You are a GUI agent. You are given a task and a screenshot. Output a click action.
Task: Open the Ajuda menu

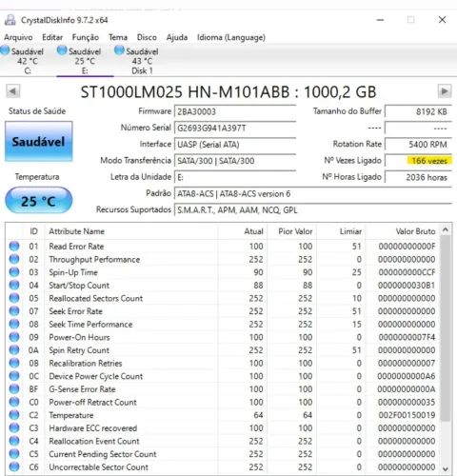point(177,37)
